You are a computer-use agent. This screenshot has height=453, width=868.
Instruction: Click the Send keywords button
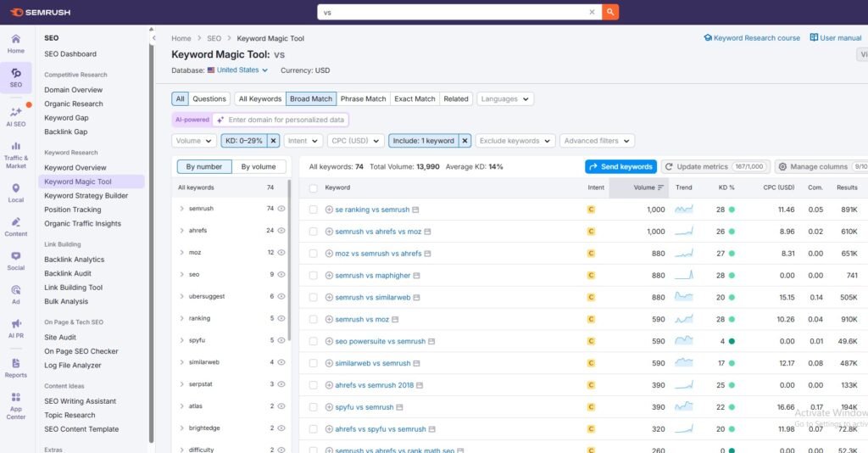pyautogui.click(x=620, y=167)
